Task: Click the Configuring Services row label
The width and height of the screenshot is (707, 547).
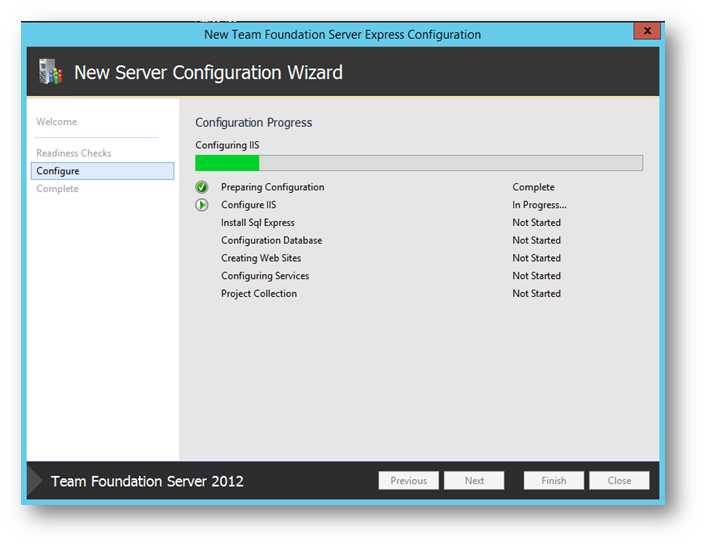Action: pyautogui.click(x=265, y=276)
